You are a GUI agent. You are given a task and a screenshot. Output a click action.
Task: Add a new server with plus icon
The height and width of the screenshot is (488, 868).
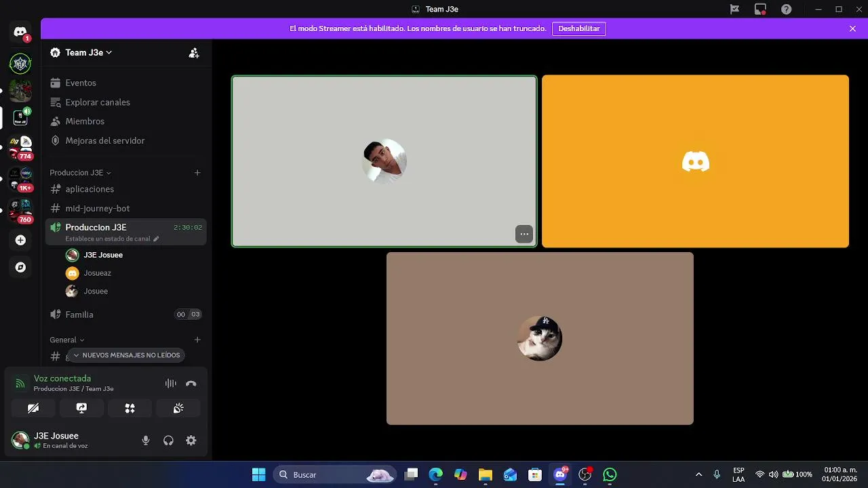pos(20,240)
